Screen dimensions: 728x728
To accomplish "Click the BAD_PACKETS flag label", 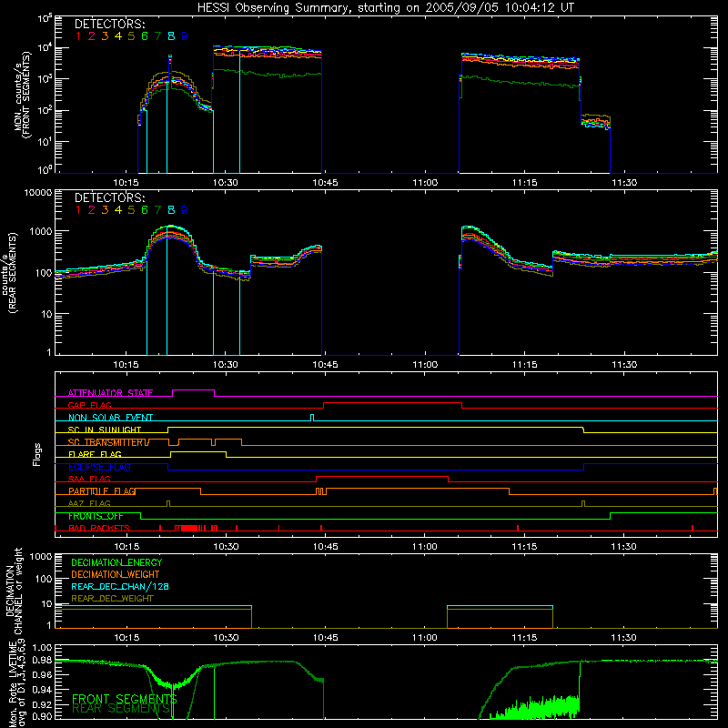I will [x=99, y=528].
